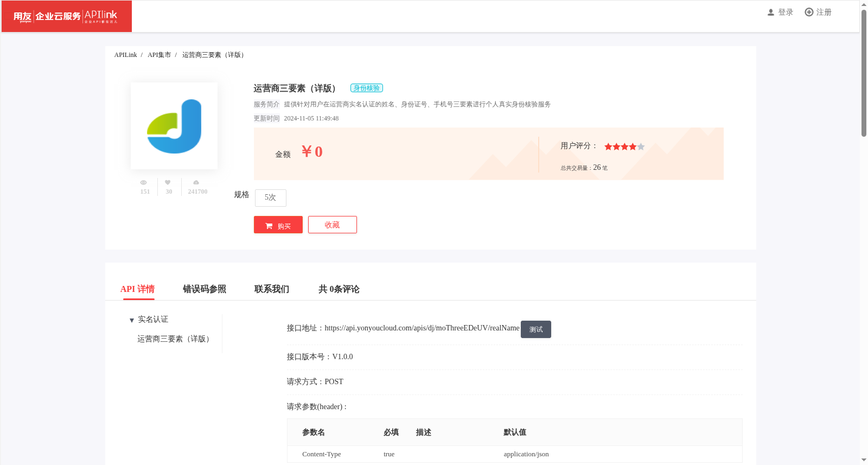Viewport: 868px width, 465px height.
Task: Open the 登录 login link
Action: 786,12
